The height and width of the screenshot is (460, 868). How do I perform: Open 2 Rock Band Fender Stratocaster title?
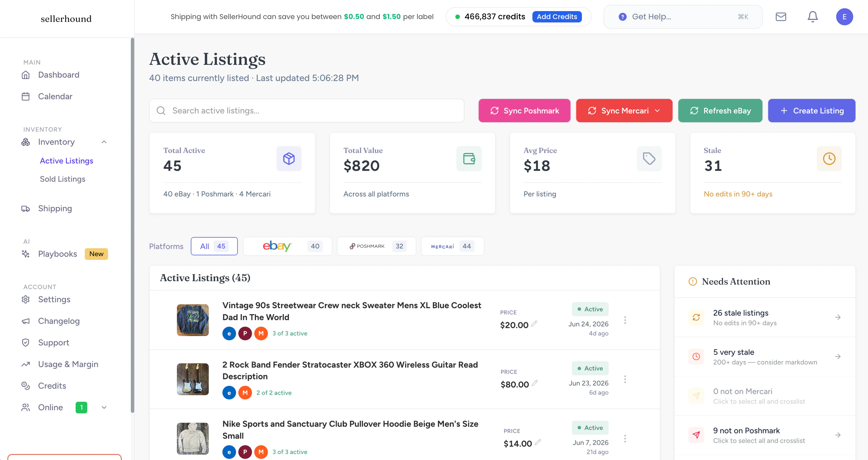tap(350, 370)
